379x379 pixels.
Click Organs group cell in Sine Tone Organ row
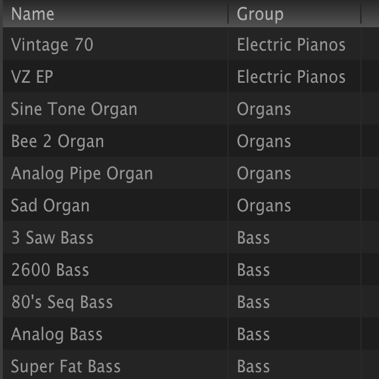[x=264, y=110]
